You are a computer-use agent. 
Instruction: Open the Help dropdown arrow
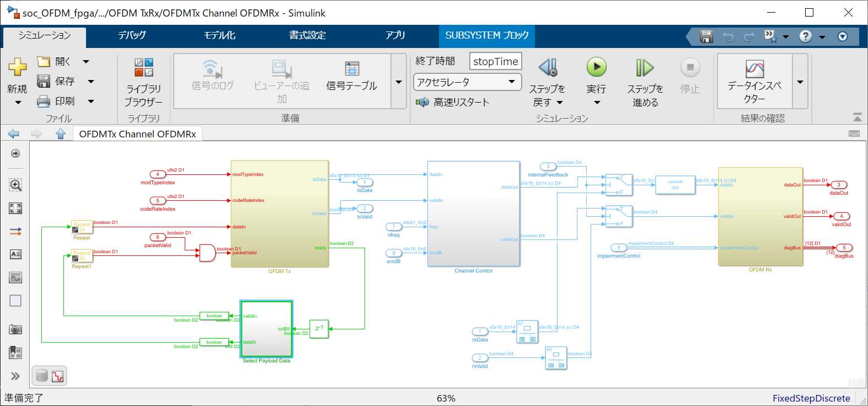822,37
